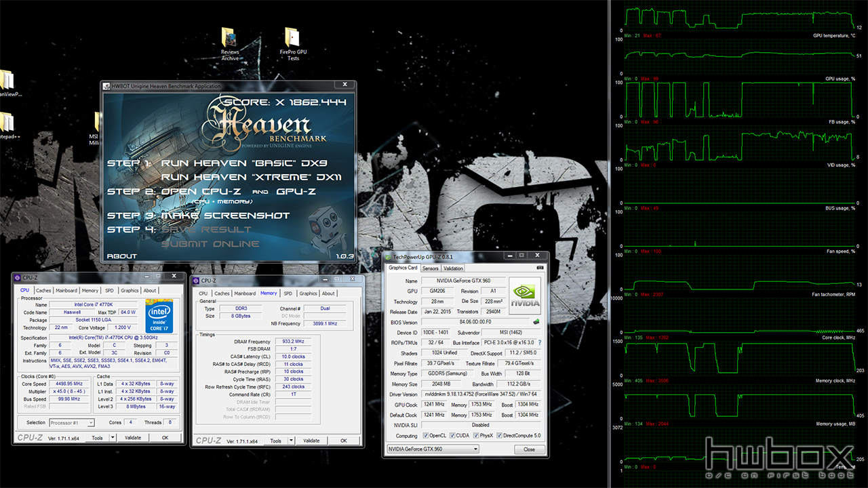Screen dimensions: 868x488
Task: Click title bar icon of CPU-Z CPU window
Action: point(18,277)
